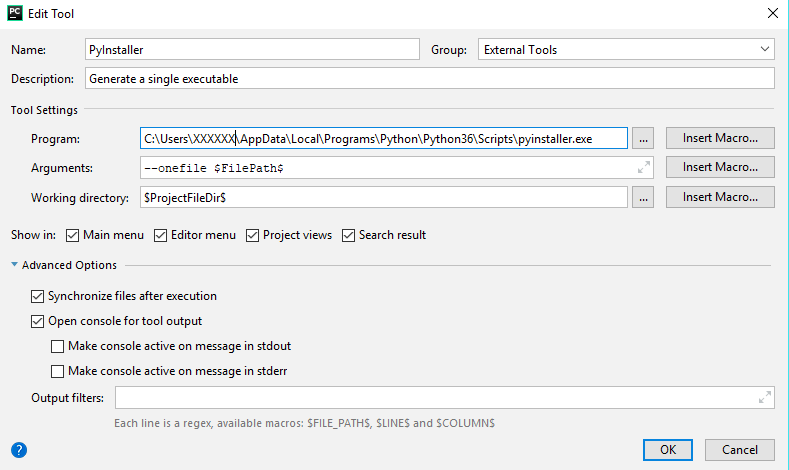Open the Group dropdown showing External Tools
This screenshot has width=789, height=470.
tap(625, 49)
